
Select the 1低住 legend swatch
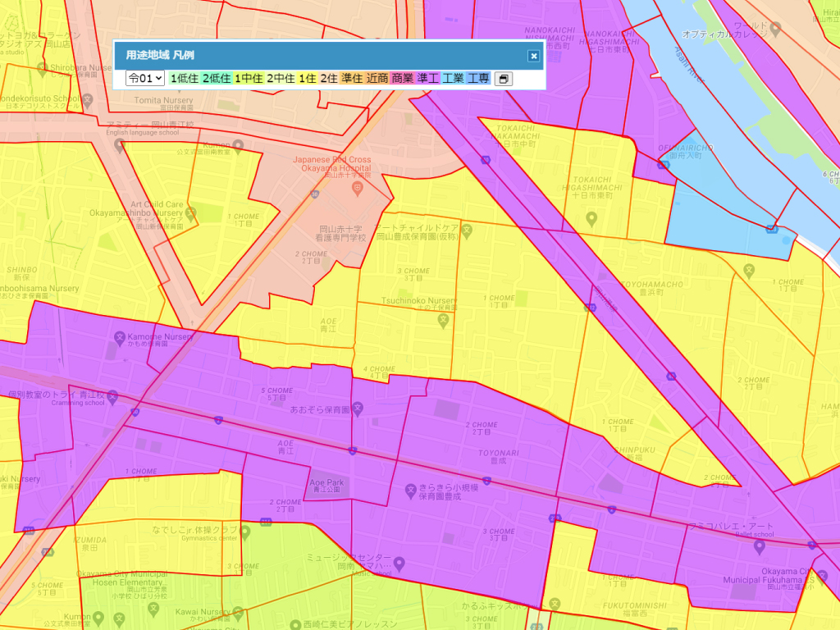[185, 79]
